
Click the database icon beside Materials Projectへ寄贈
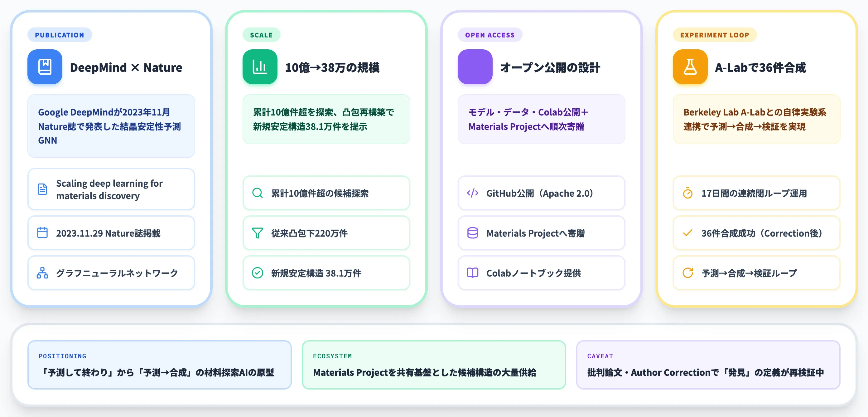click(472, 233)
